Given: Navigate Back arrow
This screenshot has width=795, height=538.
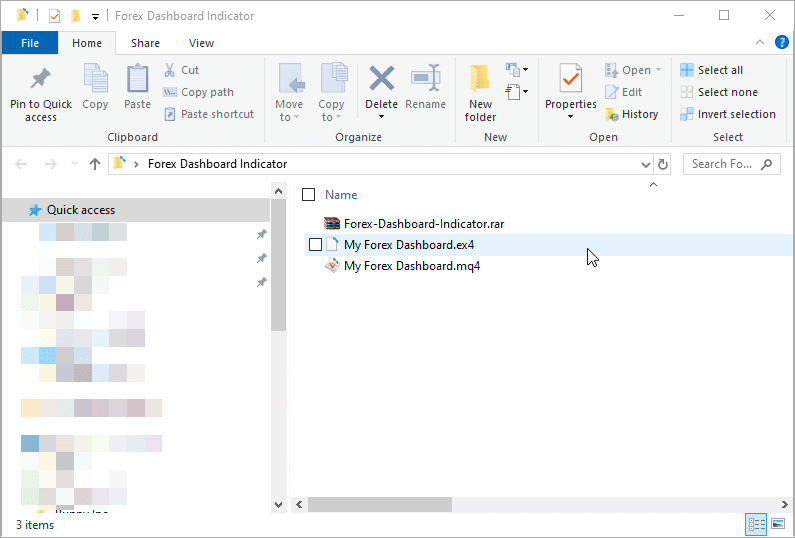Looking at the screenshot, I should tap(21, 164).
